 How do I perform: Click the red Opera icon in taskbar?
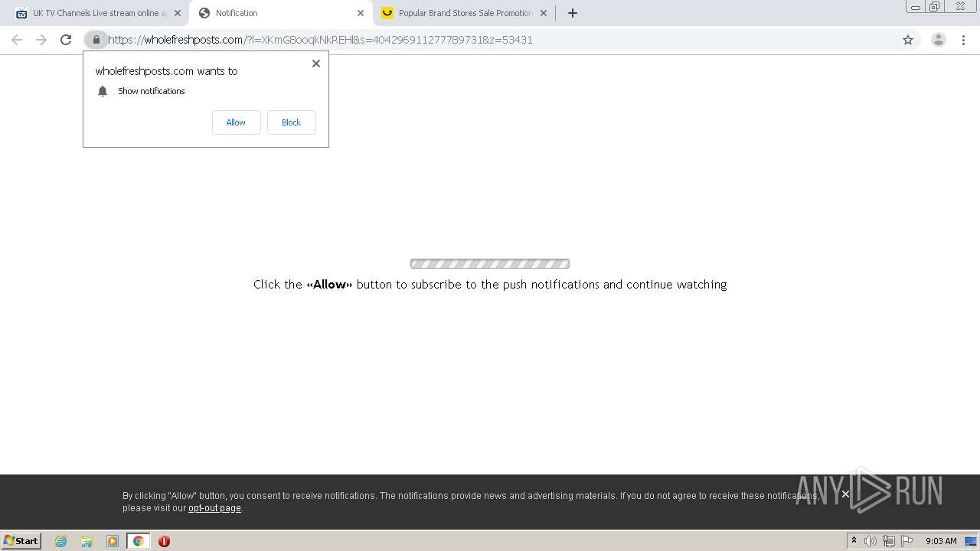click(164, 541)
